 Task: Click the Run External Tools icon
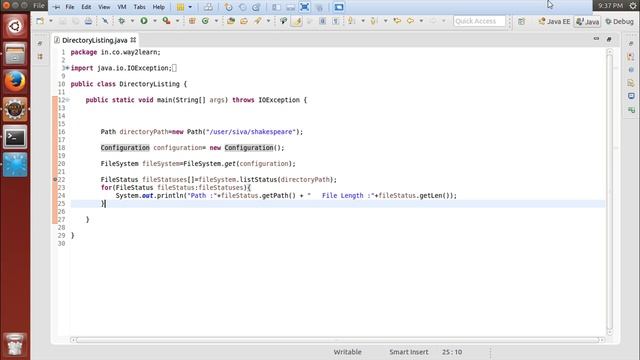pos(167,21)
